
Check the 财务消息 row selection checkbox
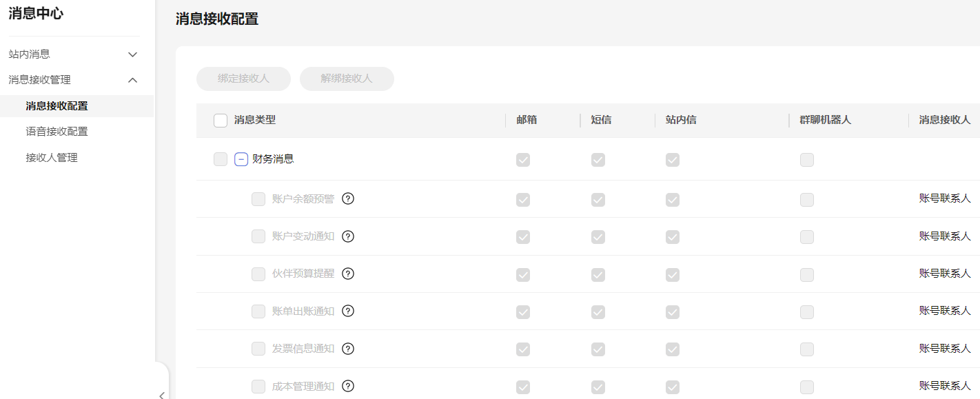pyautogui.click(x=221, y=159)
